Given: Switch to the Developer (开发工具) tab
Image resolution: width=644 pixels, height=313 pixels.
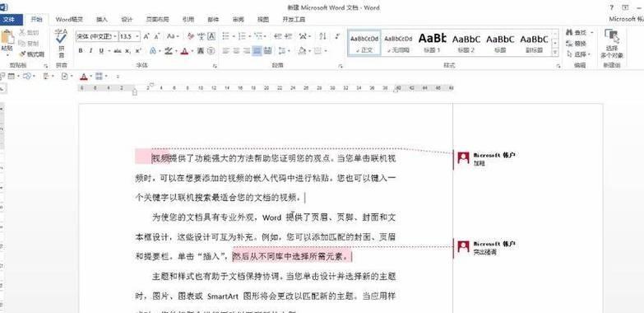Looking at the screenshot, I should (294, 19).
